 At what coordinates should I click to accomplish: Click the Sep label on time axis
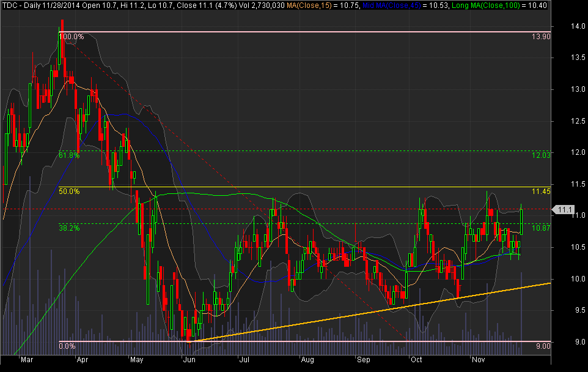(364, 360)
